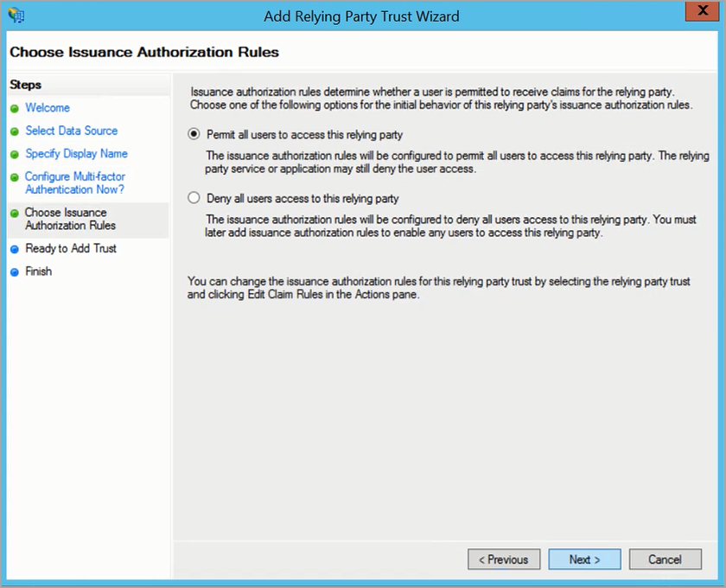Click blue bullet beside Finish step
The width and height of the screenshot is (726, 588).
(15, 272)
